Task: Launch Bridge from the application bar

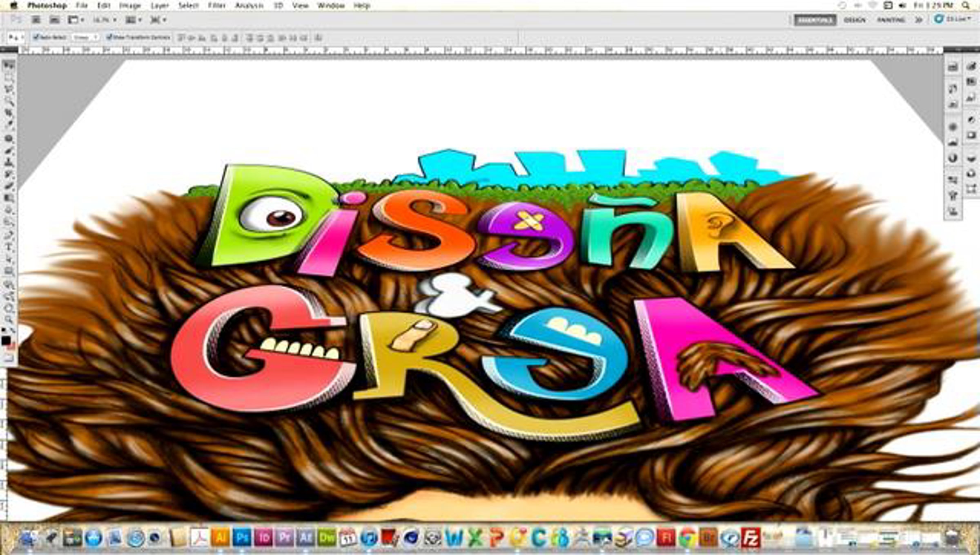Action: pos(36,20)
